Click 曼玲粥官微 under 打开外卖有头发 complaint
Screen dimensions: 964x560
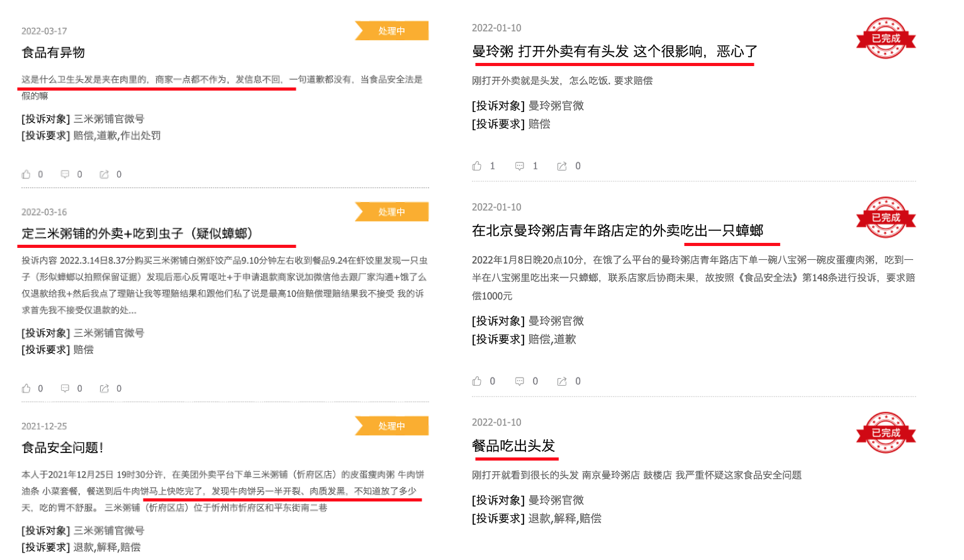coord(556,106)
